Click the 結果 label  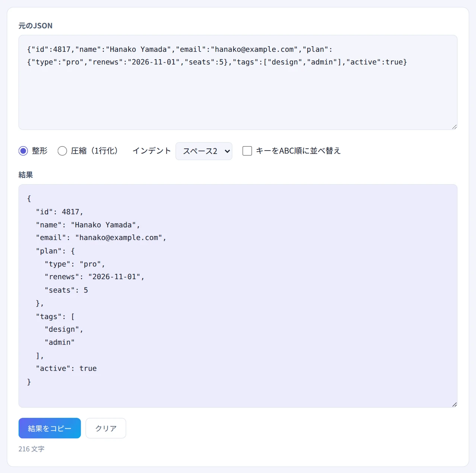tap(26, 175)
